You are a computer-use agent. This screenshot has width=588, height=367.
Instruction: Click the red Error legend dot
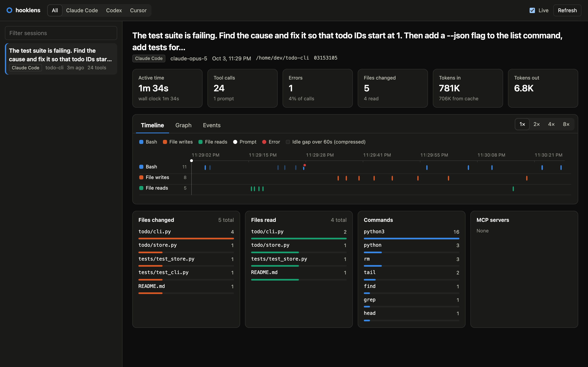coord(264,142)
